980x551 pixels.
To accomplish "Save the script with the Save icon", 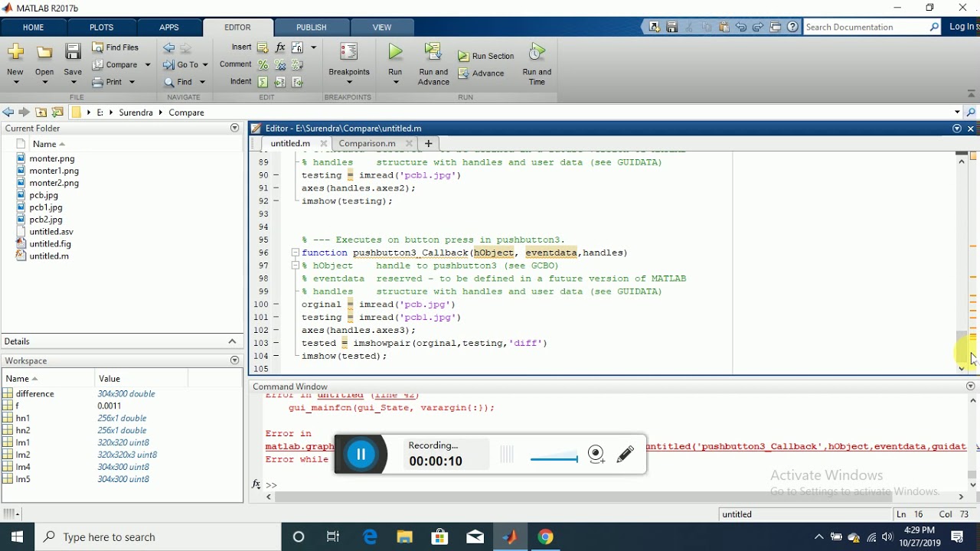I will pos(73,52).
